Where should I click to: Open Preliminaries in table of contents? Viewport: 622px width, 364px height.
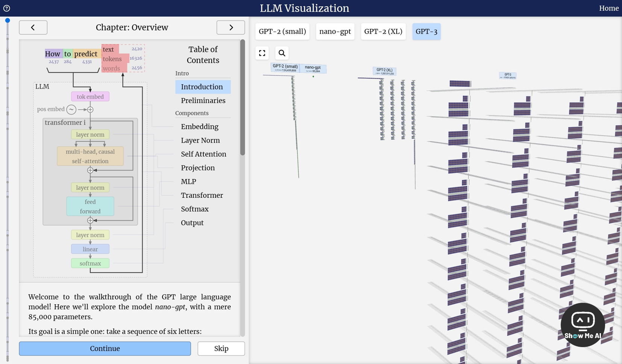pos(203,100)
